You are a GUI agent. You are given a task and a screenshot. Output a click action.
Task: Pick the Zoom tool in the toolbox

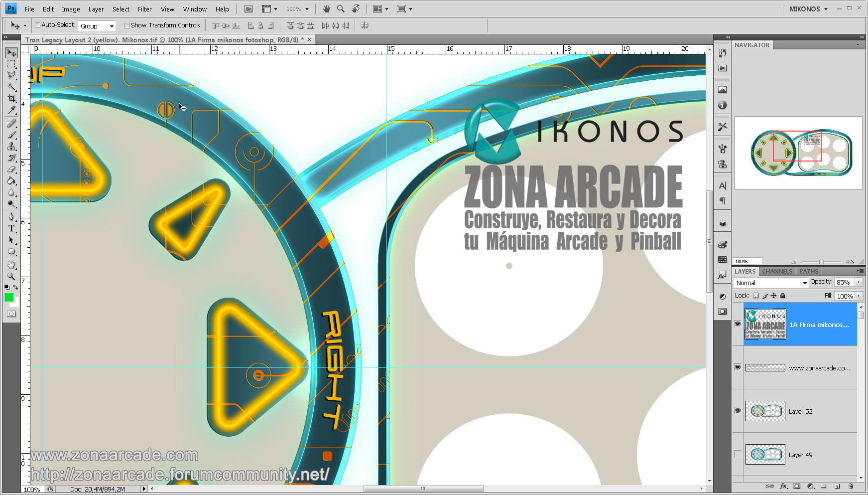point(11,276)
